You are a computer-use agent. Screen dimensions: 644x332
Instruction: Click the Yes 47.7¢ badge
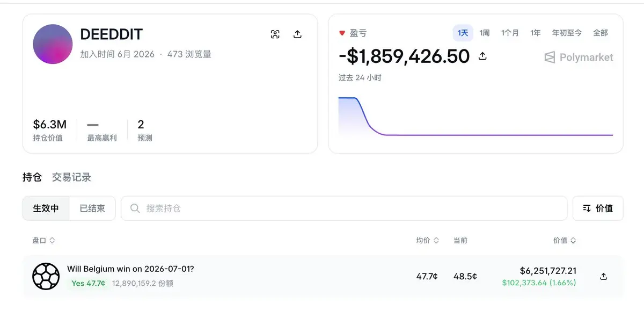(x=88, y=283)
